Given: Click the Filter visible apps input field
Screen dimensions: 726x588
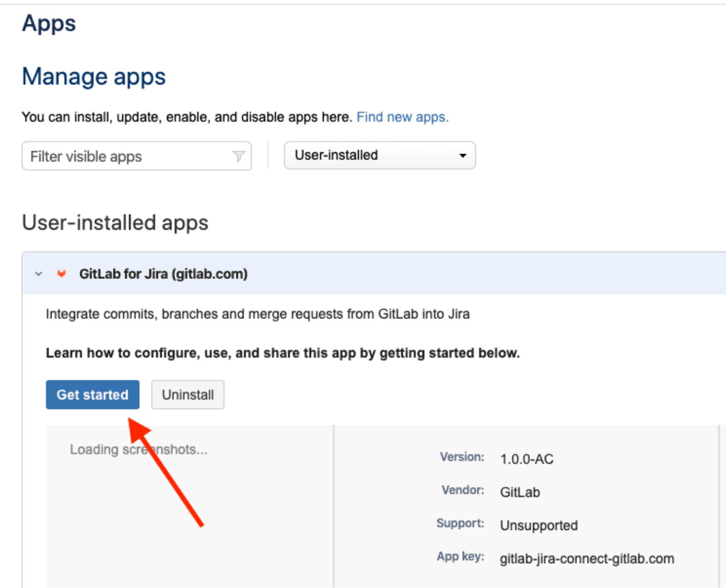Looking at the screenshot, I should click(117, 156).
